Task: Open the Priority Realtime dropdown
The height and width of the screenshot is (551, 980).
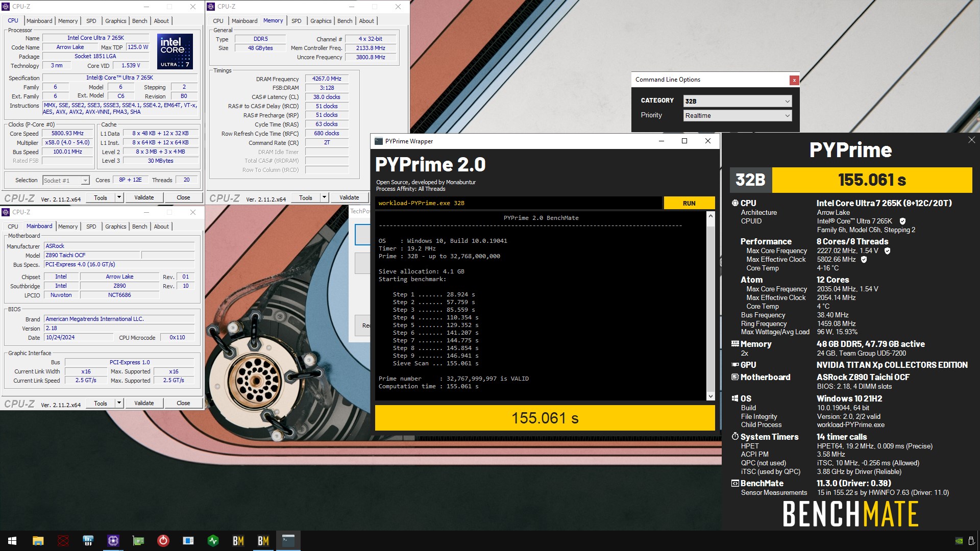Action: (738, 116)
